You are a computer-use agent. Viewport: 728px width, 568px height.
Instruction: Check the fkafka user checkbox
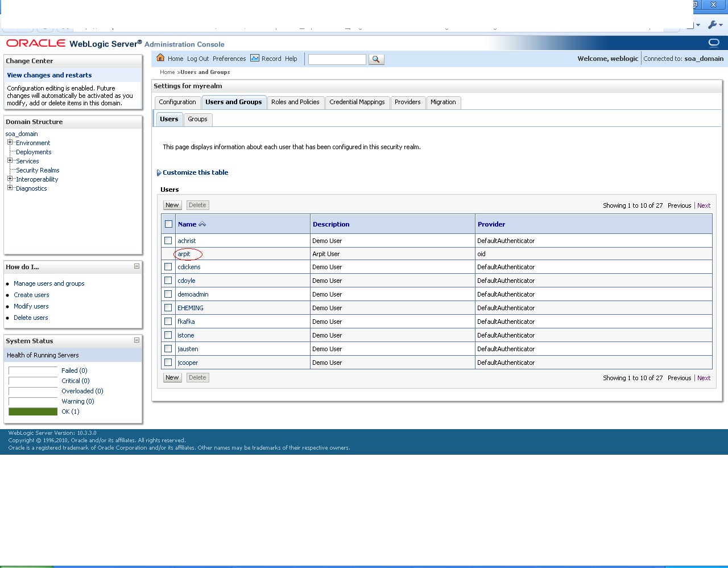tap(168, 321)
